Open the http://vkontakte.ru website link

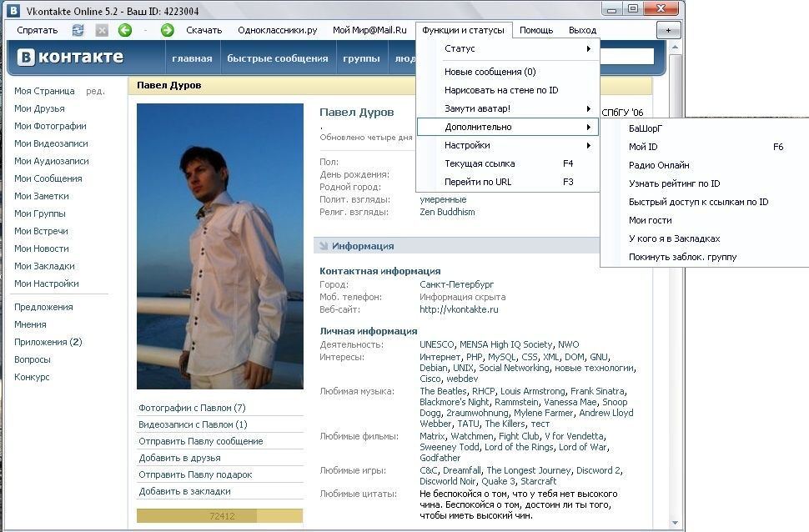[459, 309]
